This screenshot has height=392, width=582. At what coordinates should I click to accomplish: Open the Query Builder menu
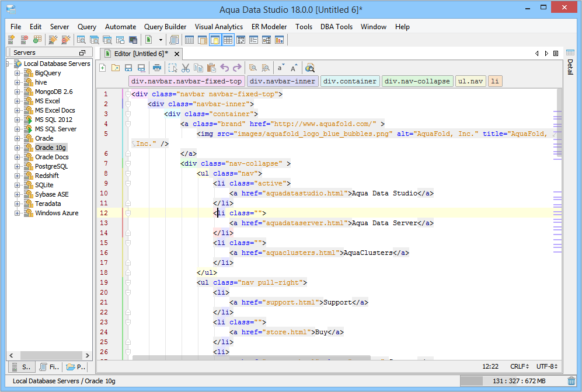point(165,27)
